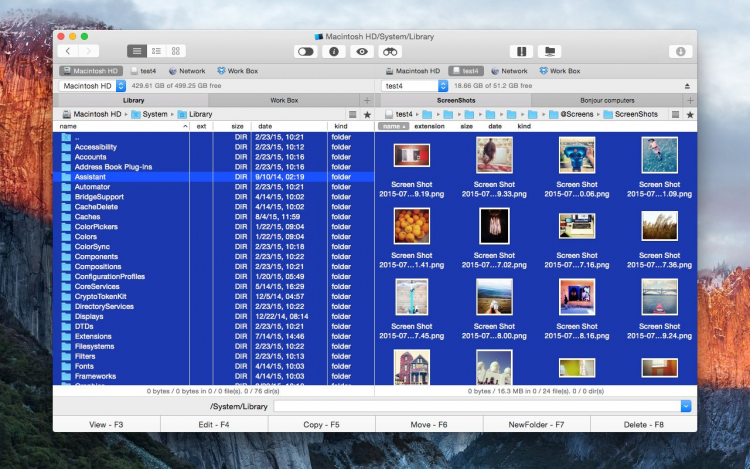This screenshot has width=750, height=469.
Task: Click the network computers toolbar icon
Action: pyautogui.click(x=548, y=51)
